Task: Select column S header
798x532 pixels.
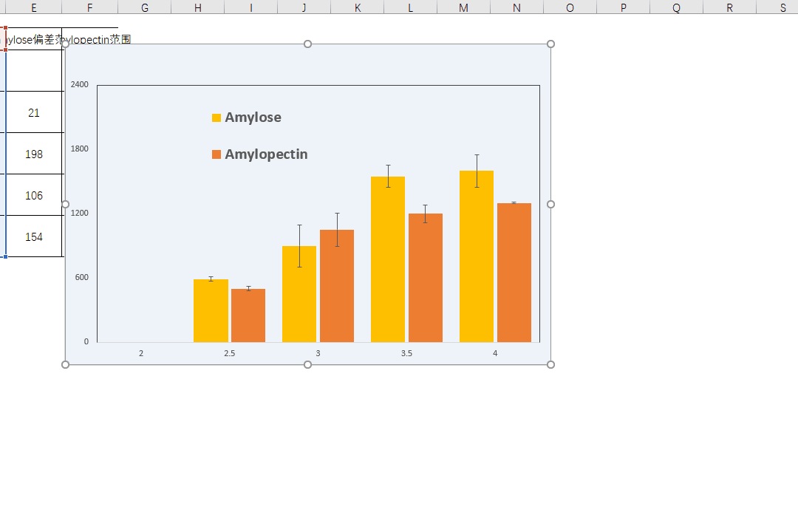Action: click(x=777, y=7)
